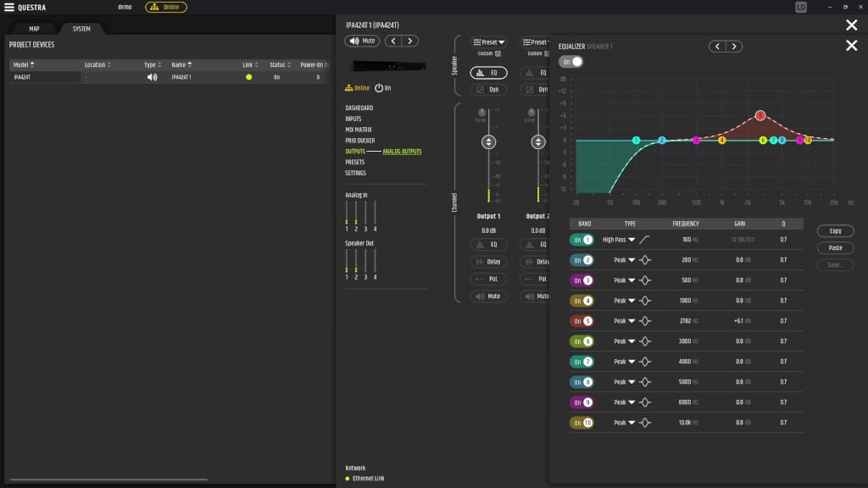Click the device power On icon

point(379,87)
